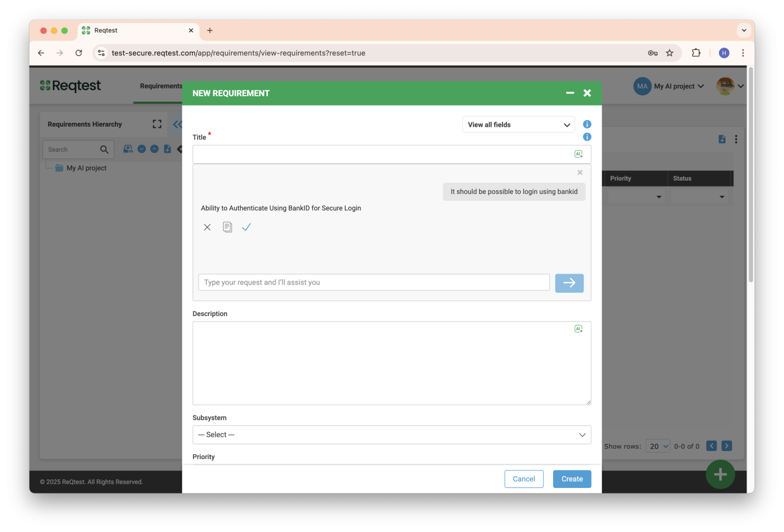Click the Cancel button
The width and height of the screenshot is (784, 532).
524,479
